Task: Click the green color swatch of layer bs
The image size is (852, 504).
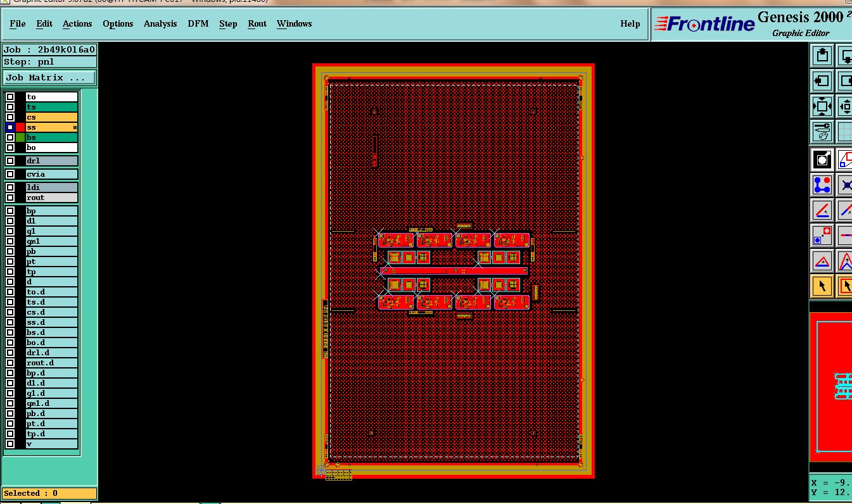Action: click(x=20, y=137)
